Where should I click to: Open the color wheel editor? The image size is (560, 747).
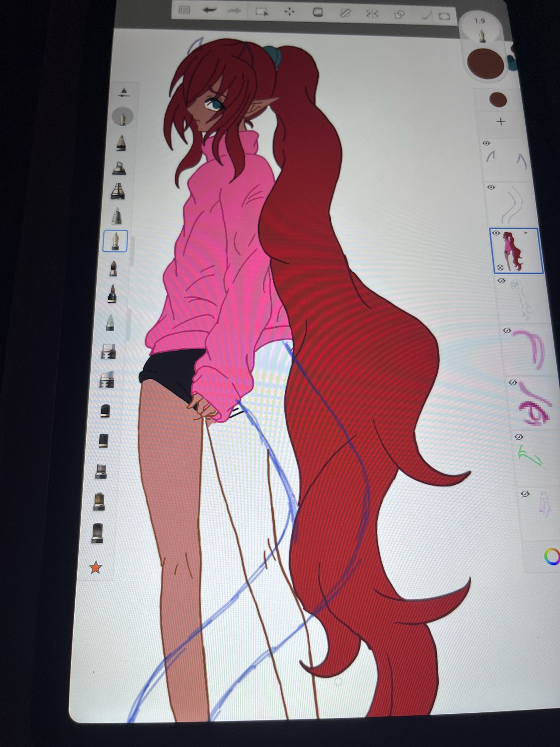[551, 557]
